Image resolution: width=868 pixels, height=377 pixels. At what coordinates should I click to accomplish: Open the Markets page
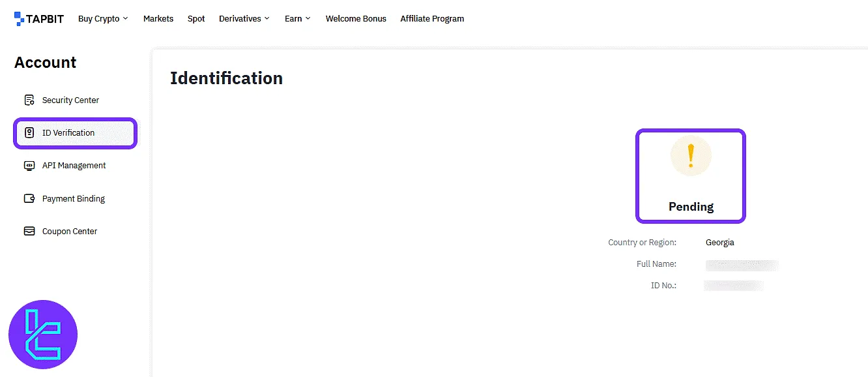(158, 19)
